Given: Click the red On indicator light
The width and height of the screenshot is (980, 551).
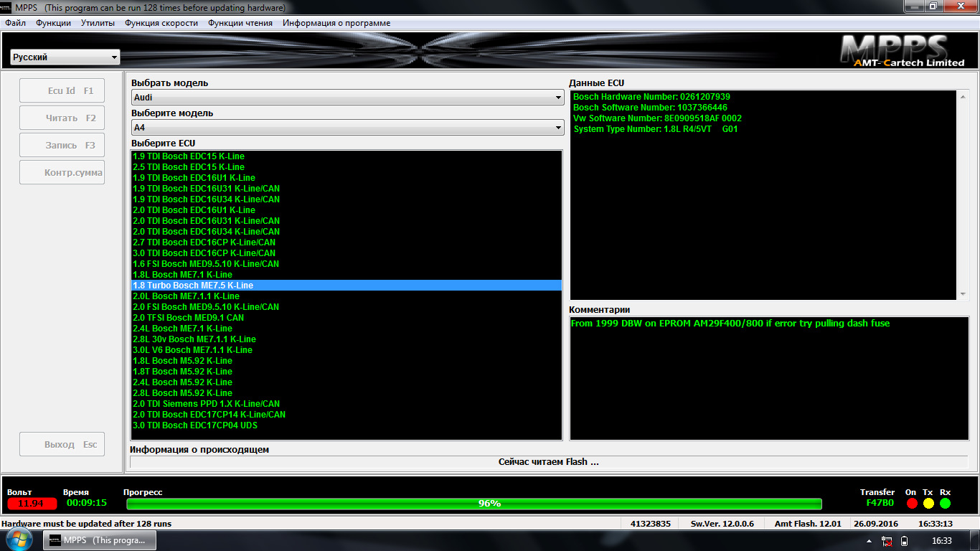Looking at the screenshot, I should tap(912, 504).
